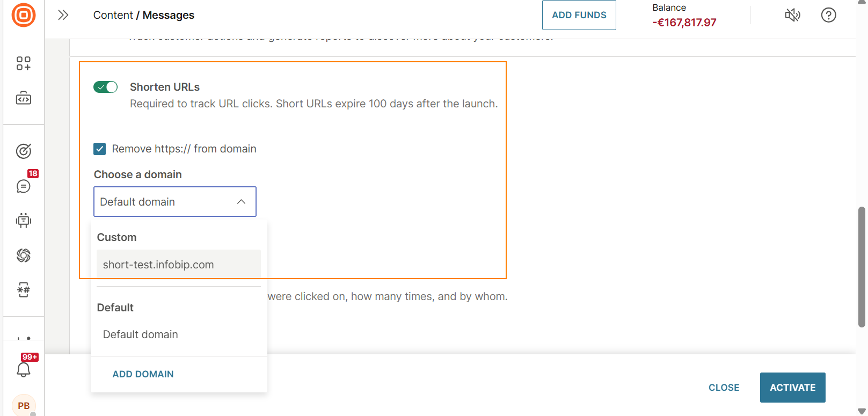Image resolution: width=868 pixels, height=416 pixels.
Task: Open the Moments target icon in sidebar
Action: [x=24, y=151]
